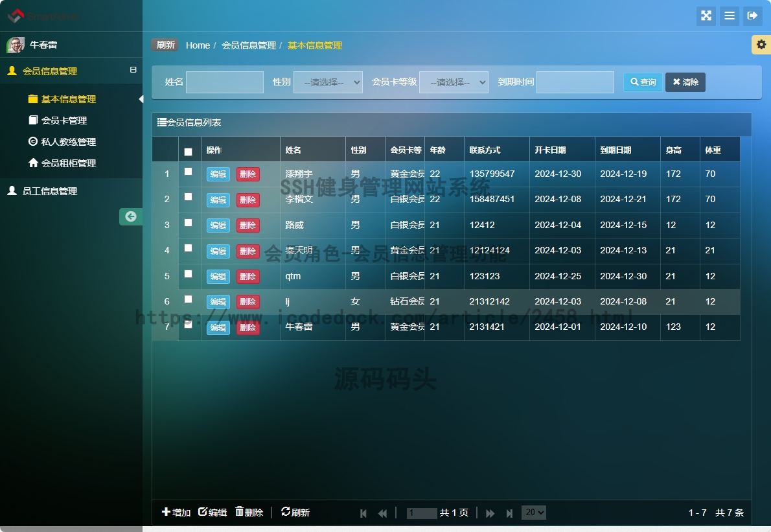Screen dimensions: 771x532
Task: Go to Home breadcrumb link
Action: pyautogui.click(x=198, y=45)
